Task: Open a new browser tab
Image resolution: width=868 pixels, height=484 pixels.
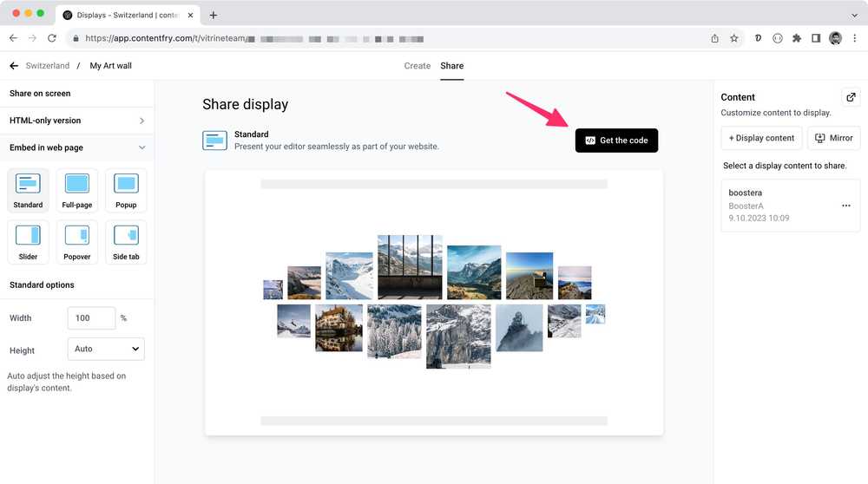Action: [214, 15]
